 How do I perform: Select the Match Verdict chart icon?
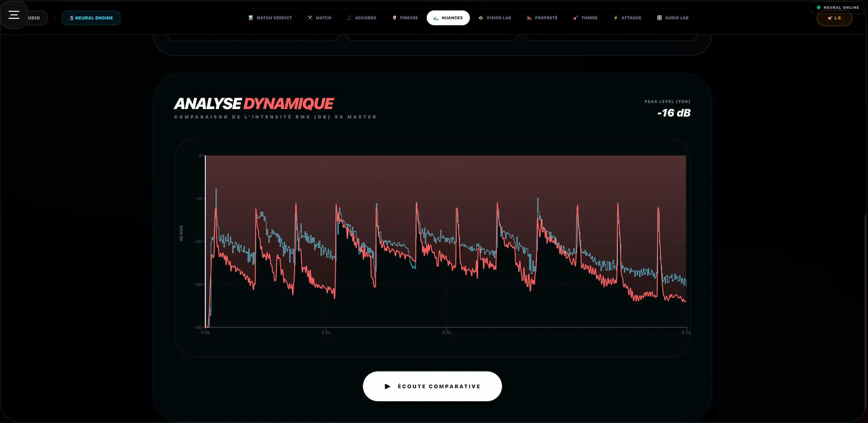250,17
